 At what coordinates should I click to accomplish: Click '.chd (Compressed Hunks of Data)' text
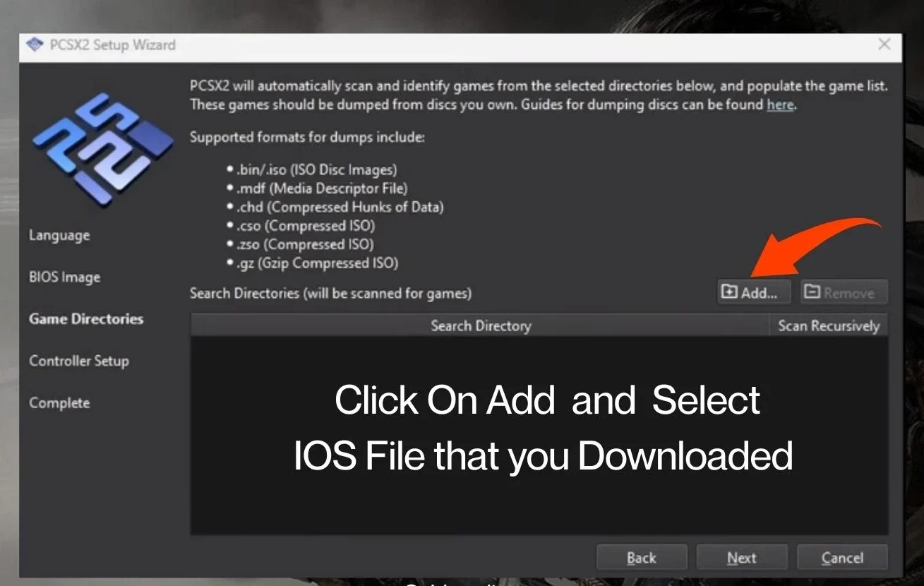[340, 207]
